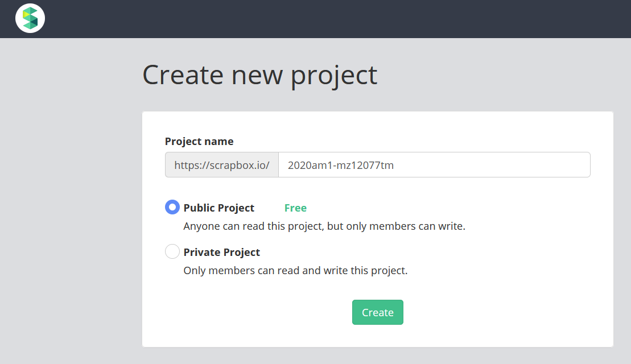Image resolution: width=631 pixels, height=364 pixels.
Task: Click the entered text 2020am1-mz12077tm
Action: [341, 166]
